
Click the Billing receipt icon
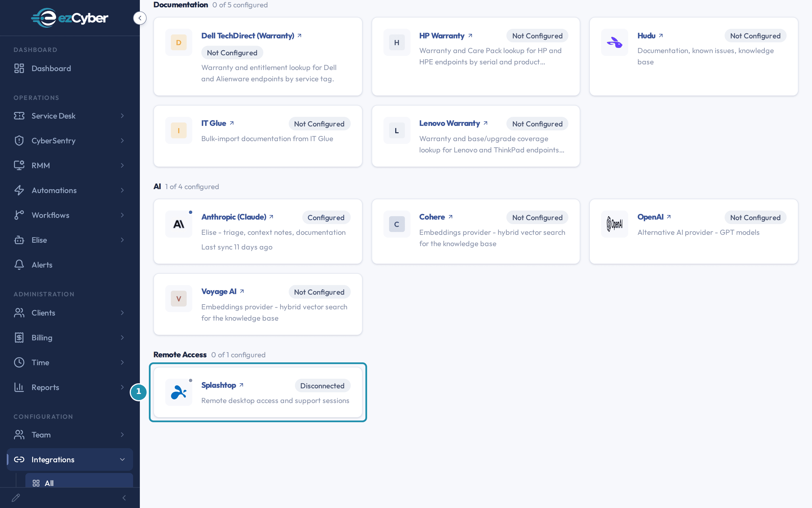tap(19, 338)
